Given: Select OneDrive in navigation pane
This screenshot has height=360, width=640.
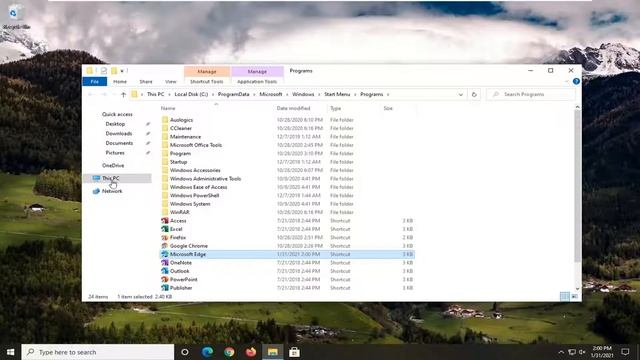Looking at the screenshot, I should click(113, 165).
